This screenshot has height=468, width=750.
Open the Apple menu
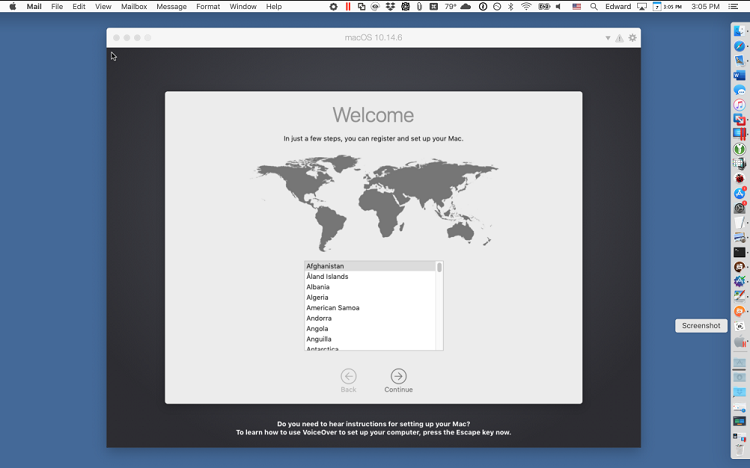pyautogui.click(x=13, y=7)
